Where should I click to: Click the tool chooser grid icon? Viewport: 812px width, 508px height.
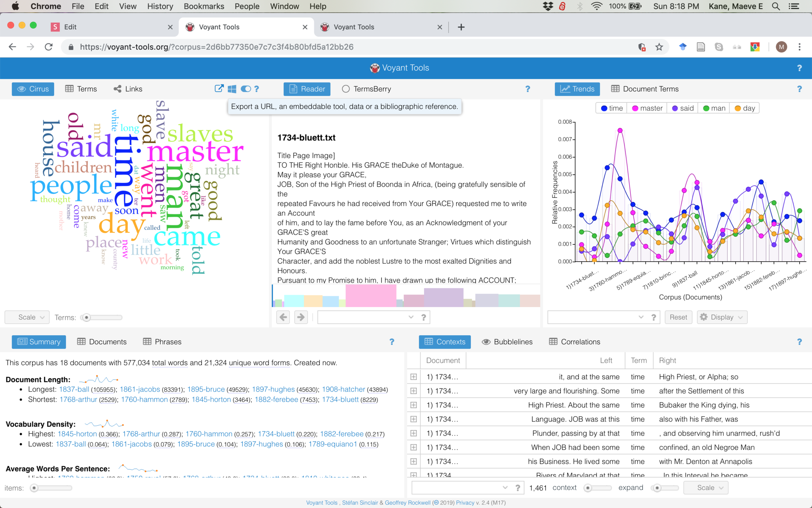232,89
